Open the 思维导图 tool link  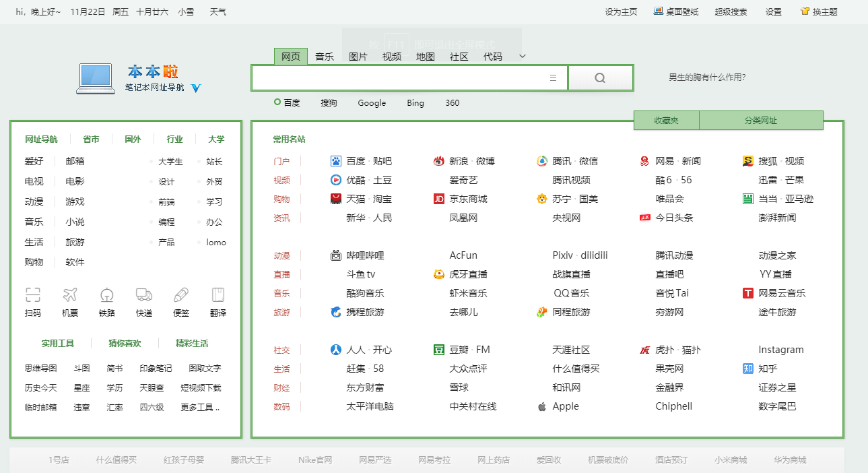tap(41, 368)
